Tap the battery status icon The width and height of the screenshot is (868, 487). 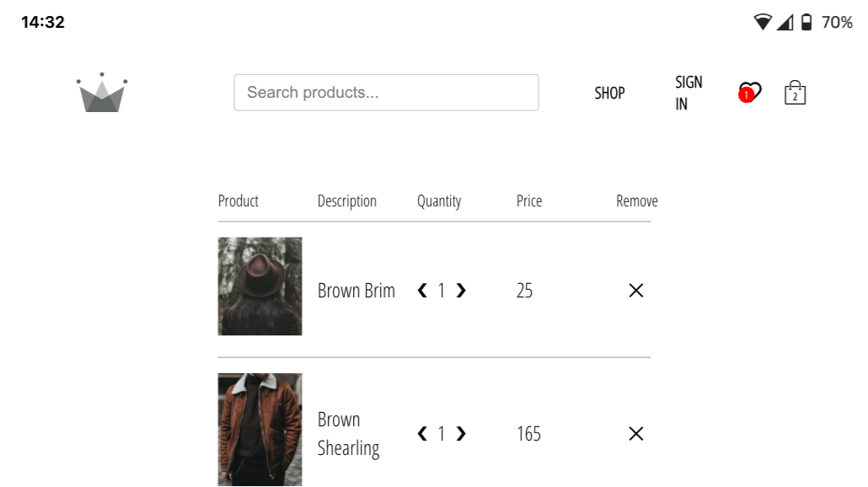click(806, 22)
